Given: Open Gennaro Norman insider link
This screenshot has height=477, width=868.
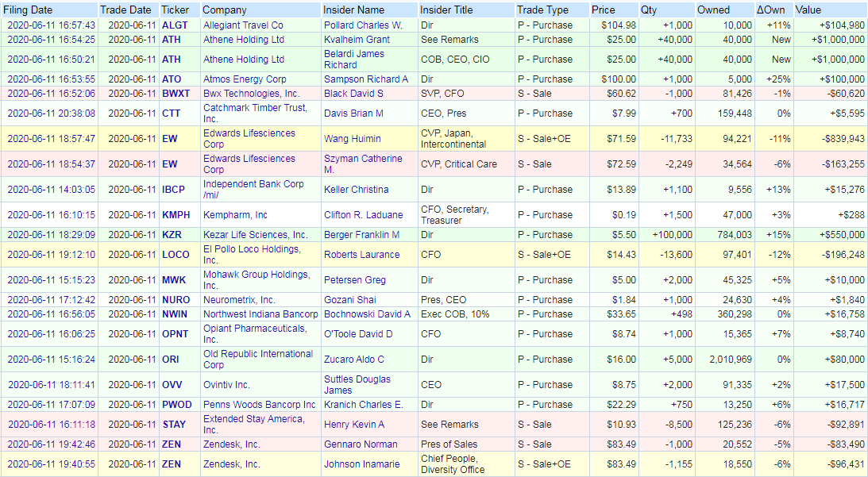Looking at the screenshot, I should click(x=361, y=445).
